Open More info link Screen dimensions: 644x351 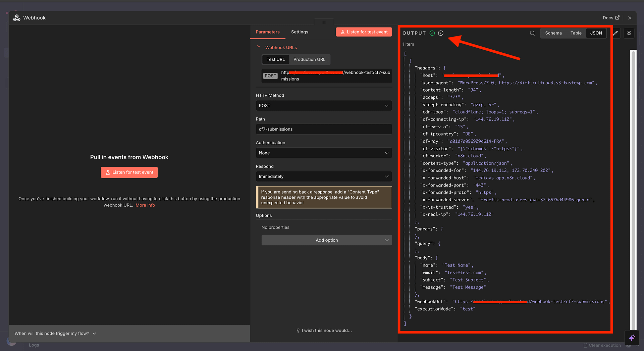pos(145,205)
